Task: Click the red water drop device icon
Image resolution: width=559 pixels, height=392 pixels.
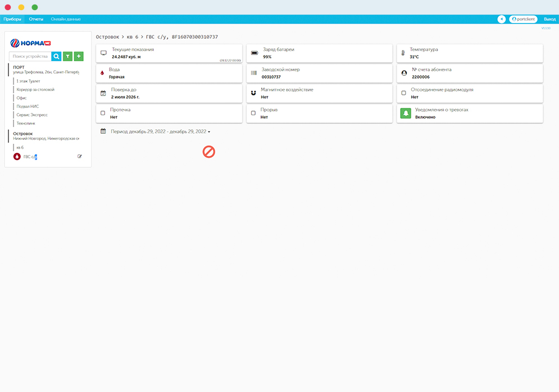Action: coord(17,157)
